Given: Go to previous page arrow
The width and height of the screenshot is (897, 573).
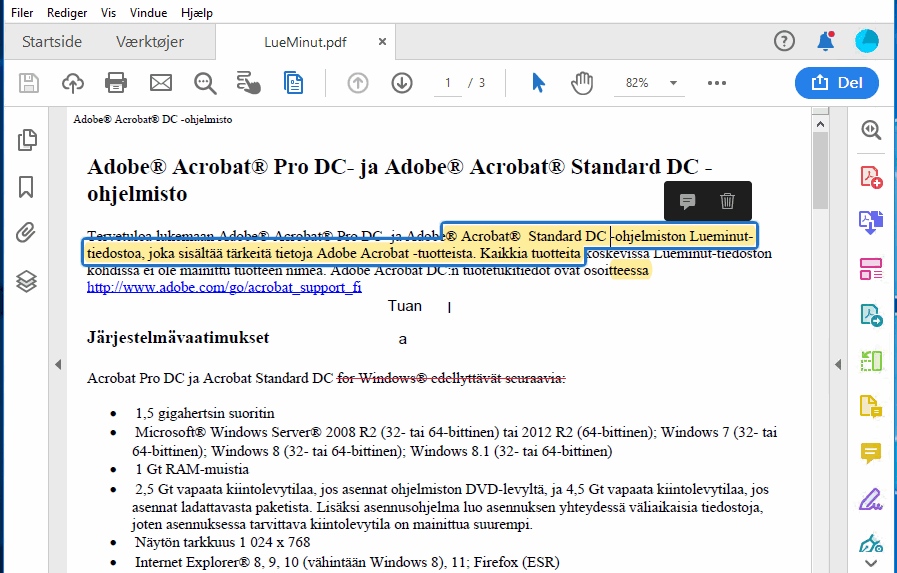Looking at the screenshot, I should click(x=358, y=83).
